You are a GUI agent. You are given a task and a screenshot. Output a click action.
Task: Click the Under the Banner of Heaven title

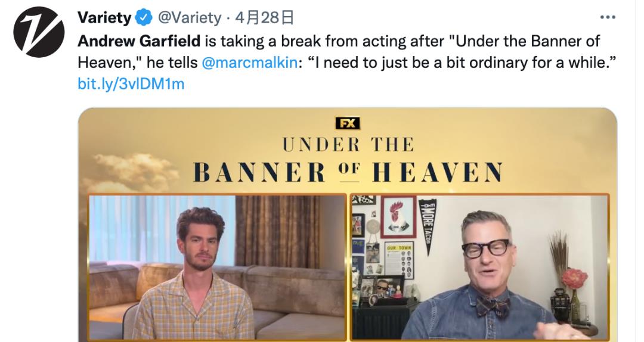(348, 160)
